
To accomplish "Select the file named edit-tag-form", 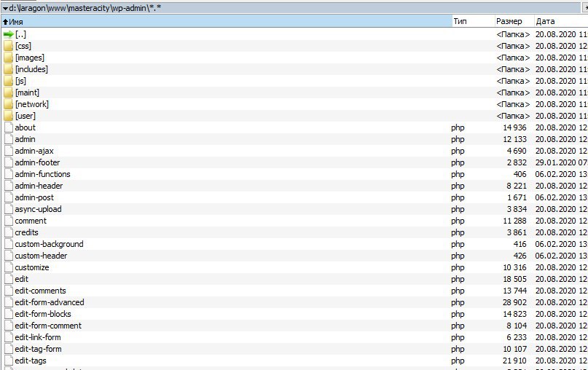I will point(38,349).
